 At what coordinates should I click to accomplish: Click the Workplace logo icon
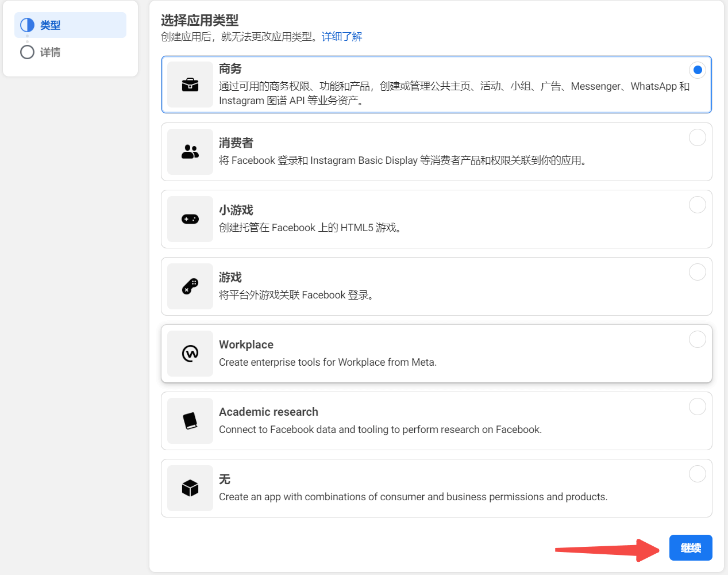[190, 354]
